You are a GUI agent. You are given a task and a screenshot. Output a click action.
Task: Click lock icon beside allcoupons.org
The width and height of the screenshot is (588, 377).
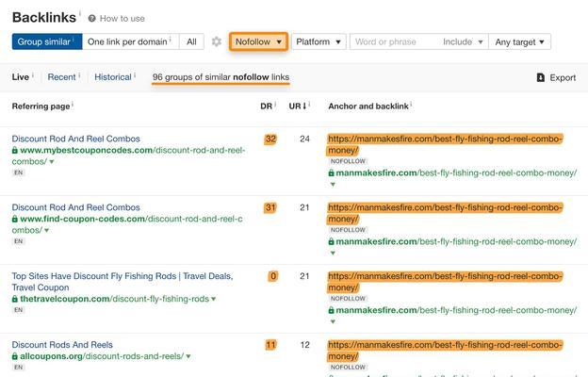click(15, 356)
